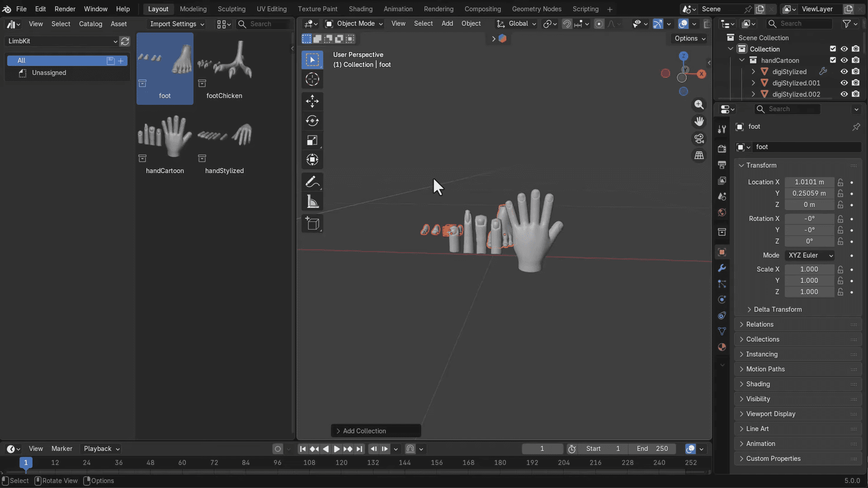This screenshot has width=868, height=488.
Task: Select the footChicken asset thumbnail
Action: click(x=225, y=68)
